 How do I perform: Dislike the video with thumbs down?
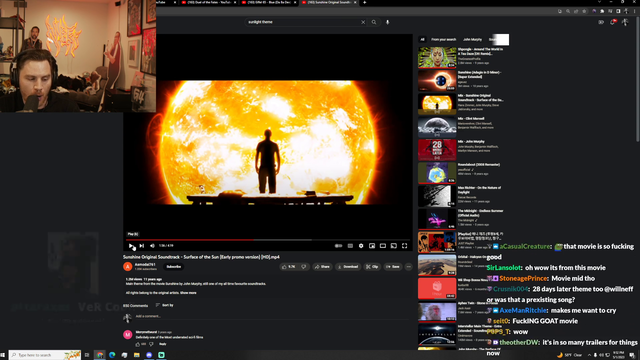coord(304,267)
